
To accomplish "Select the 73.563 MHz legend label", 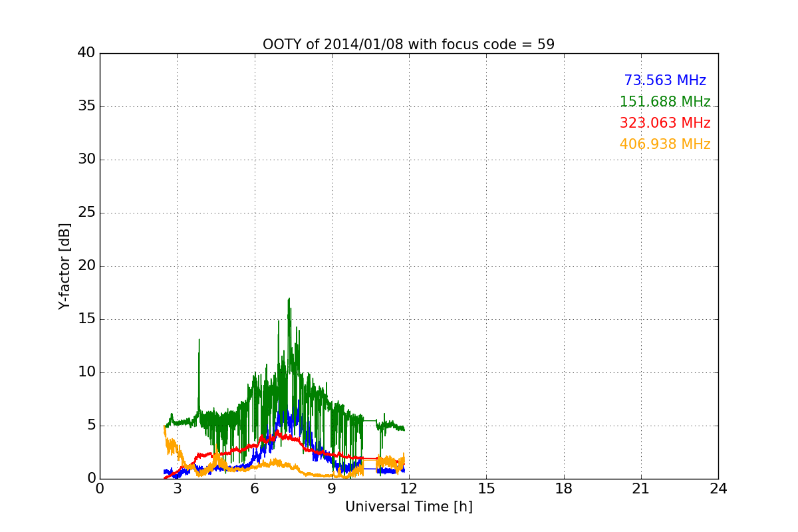I will [665, 80].
